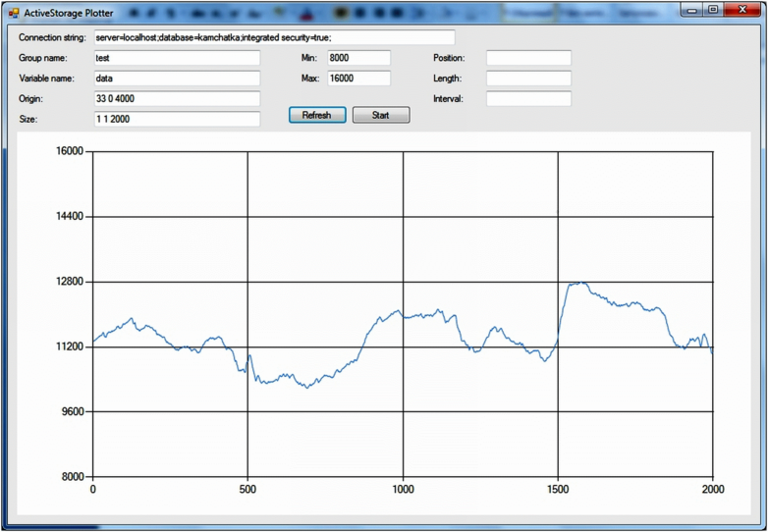Click the Min label
Image resolution: width=768 pixels, height=532 pixels.
pyautogui.click(x=309, y=58)
